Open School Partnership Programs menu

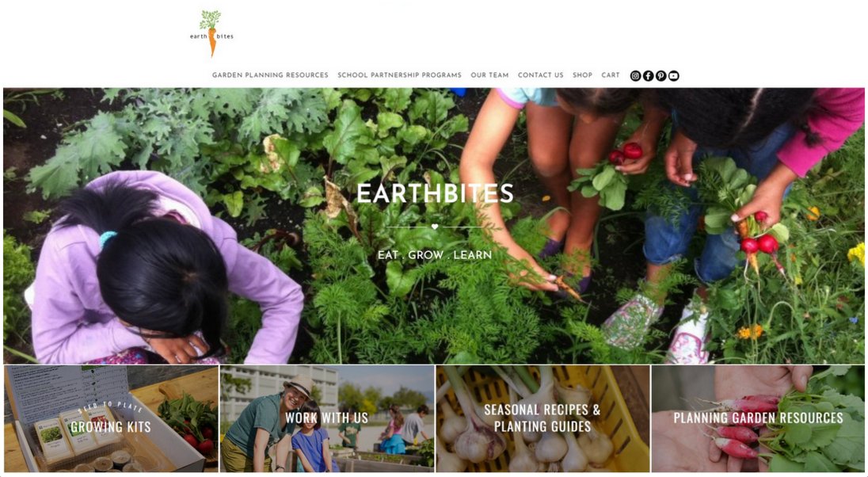pos(400,75)
